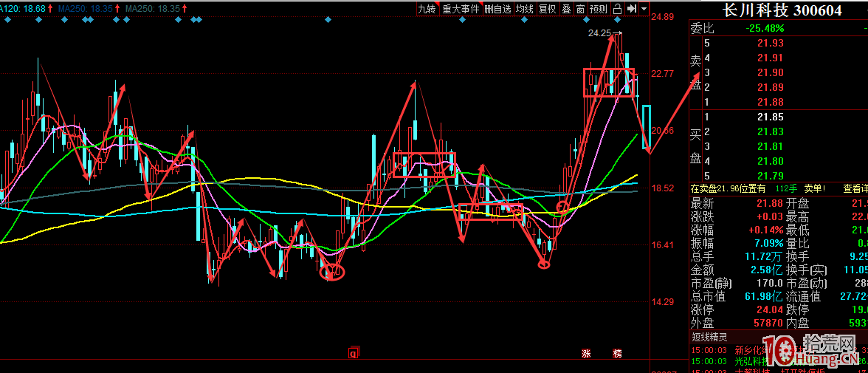Click the 查看详 link in order panel

[x=855, y=189]
